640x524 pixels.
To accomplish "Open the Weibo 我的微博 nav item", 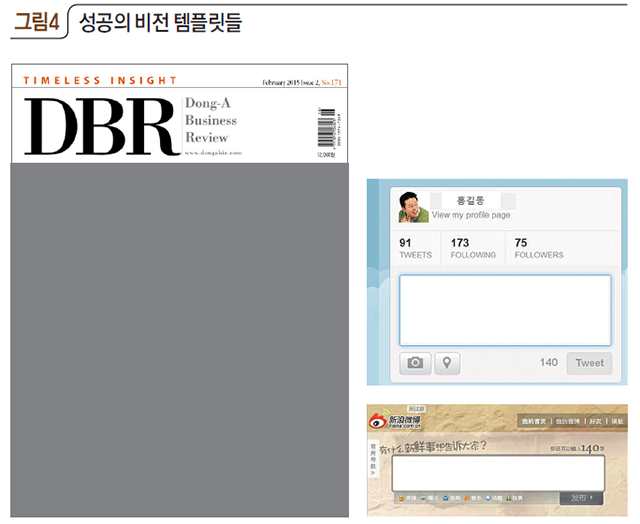I will click(x=568, y=421).
